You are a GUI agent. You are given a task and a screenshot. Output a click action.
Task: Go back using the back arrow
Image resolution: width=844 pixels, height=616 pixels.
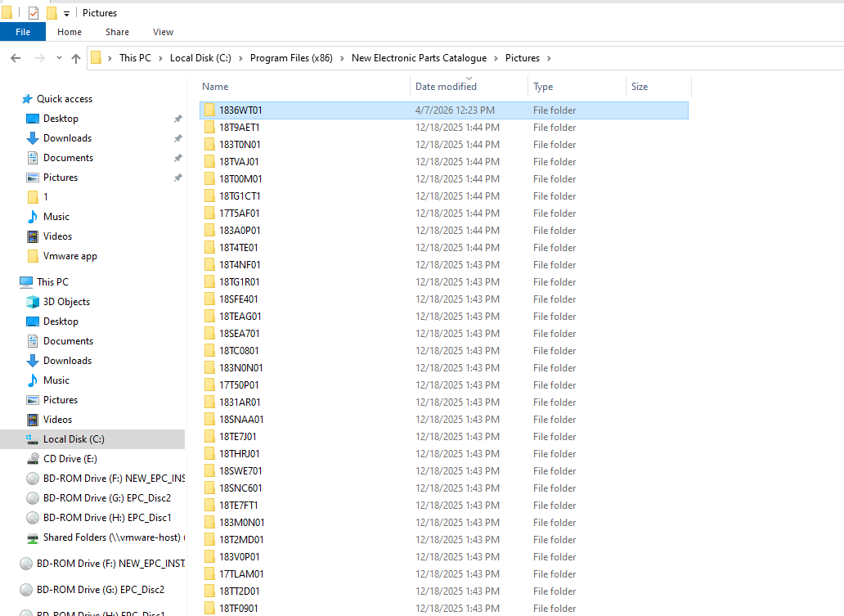point(16,58)
